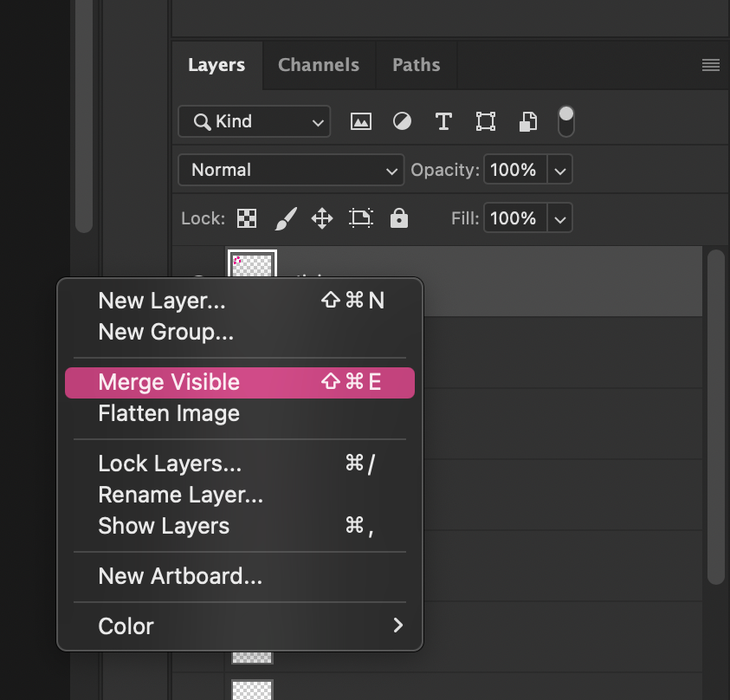730x700 pixels.
Task: Filter layers by adjustment layers
Action: [x=402, y=121]
